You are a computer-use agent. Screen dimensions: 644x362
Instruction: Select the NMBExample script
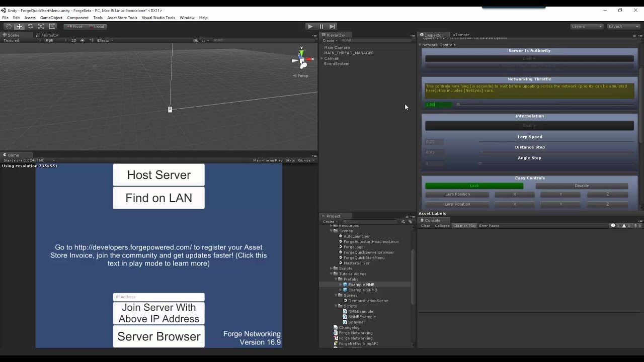pos(358,311)
